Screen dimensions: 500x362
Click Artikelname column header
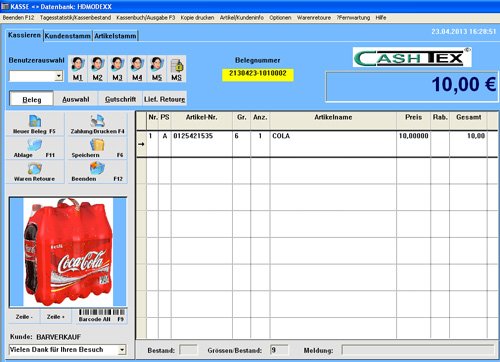click(333, 120)
